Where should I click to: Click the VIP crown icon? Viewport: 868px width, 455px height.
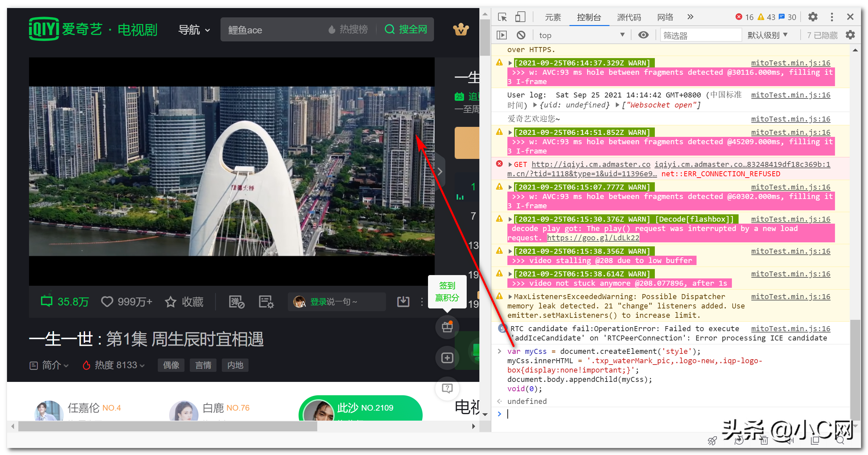[461, 30]
